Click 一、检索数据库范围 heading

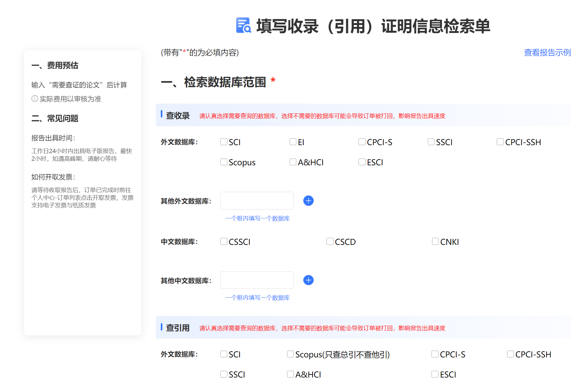coord(214,82)
